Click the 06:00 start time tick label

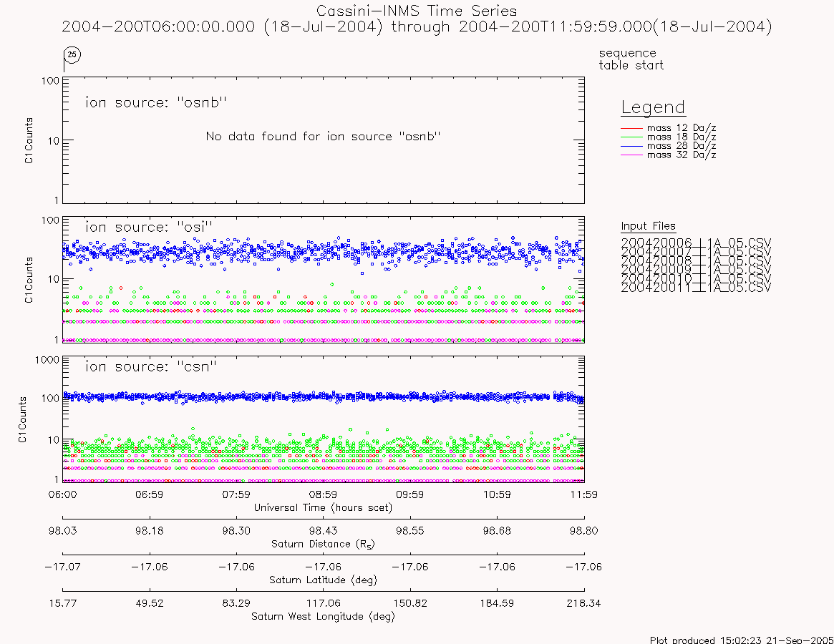tap(62, 494)
